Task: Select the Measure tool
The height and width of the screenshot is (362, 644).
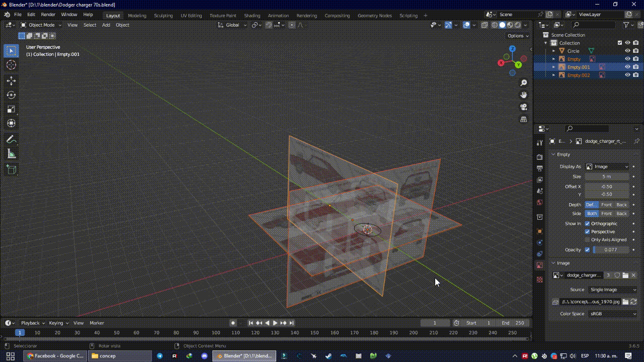Action: (11, 154)
